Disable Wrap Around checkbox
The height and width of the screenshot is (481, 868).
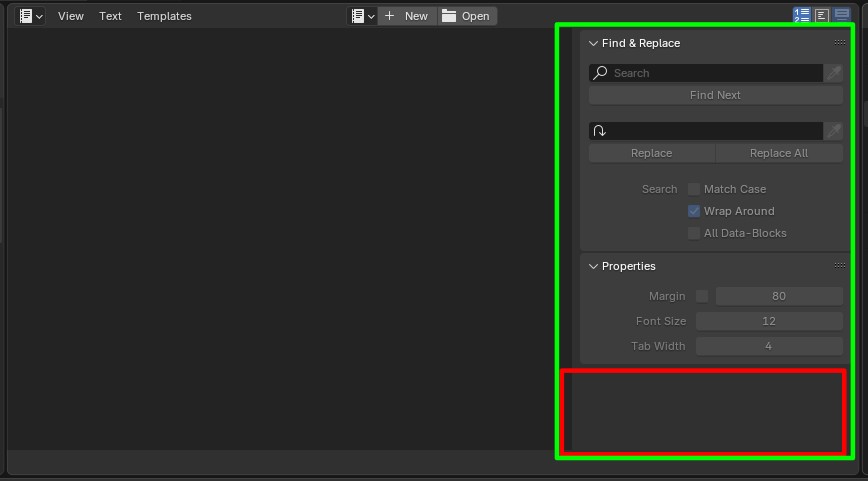coord(694,211)
